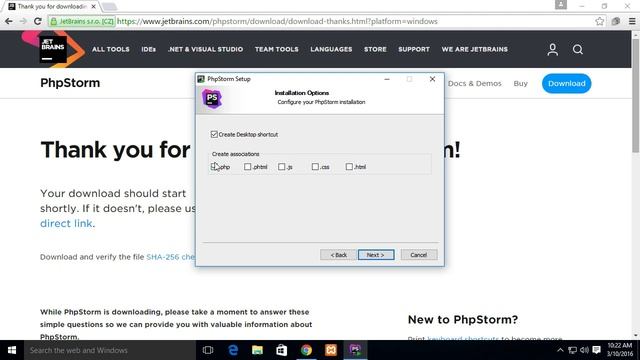Check the .js association box

282,167
